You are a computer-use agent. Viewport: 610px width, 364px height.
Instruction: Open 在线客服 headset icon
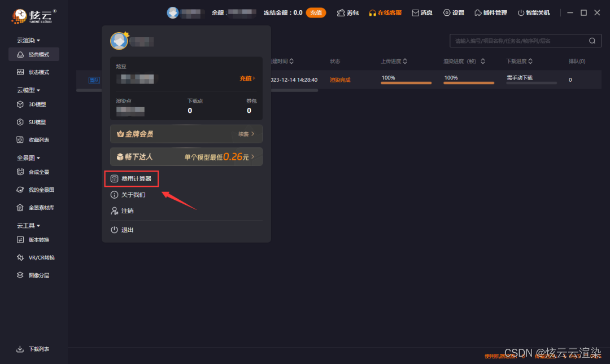[x=372, y=13]
